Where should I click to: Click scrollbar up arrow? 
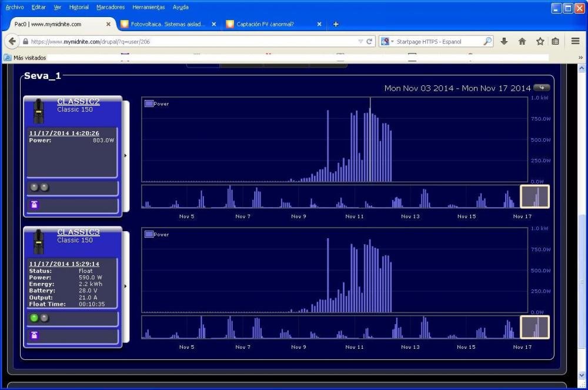click(x=582, y=68)
